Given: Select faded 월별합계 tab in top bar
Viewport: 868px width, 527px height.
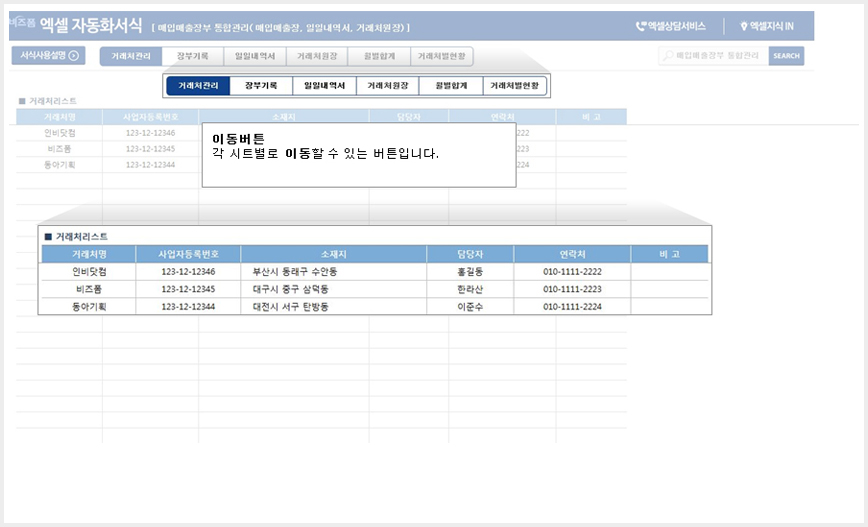Looking at the screenshot, I should (379, 56).
